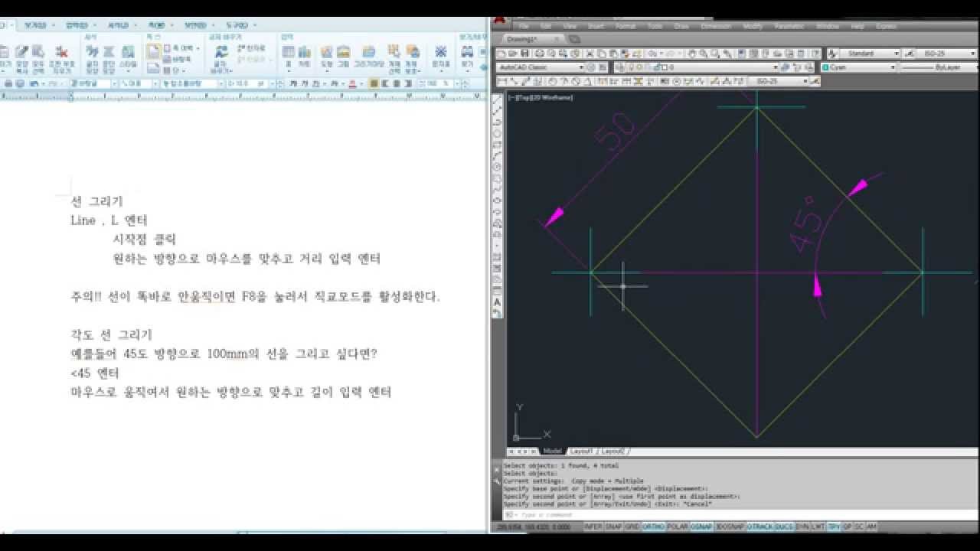Click the Plot print icon in AutoCAD toolbar
The width and height of the screenshot is (980, 551).
coord(538,54)
